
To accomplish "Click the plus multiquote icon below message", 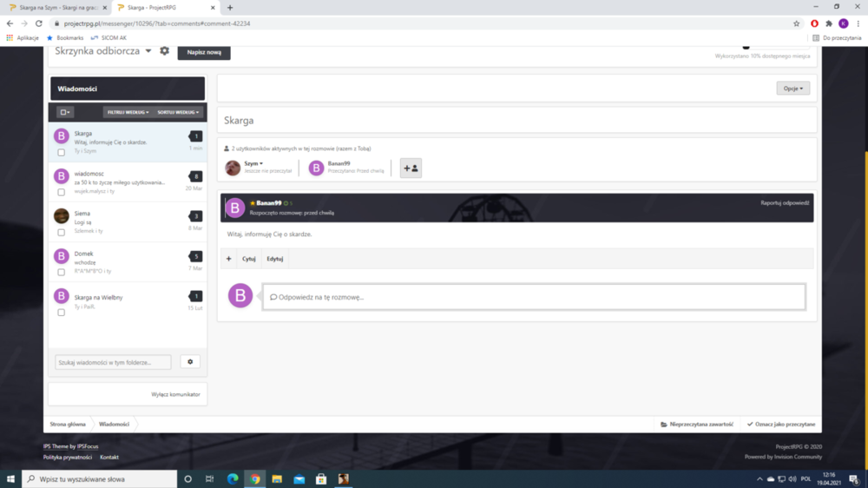I will tap(228, 259).
